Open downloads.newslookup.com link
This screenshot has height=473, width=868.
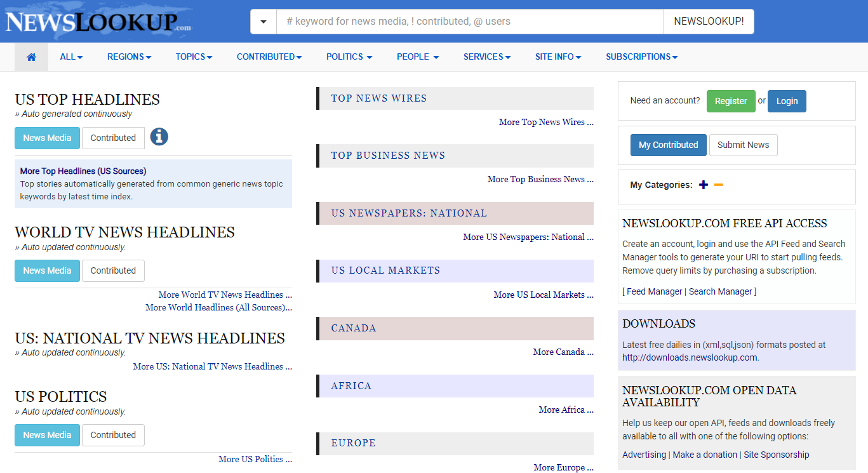[x=690, y=357]
